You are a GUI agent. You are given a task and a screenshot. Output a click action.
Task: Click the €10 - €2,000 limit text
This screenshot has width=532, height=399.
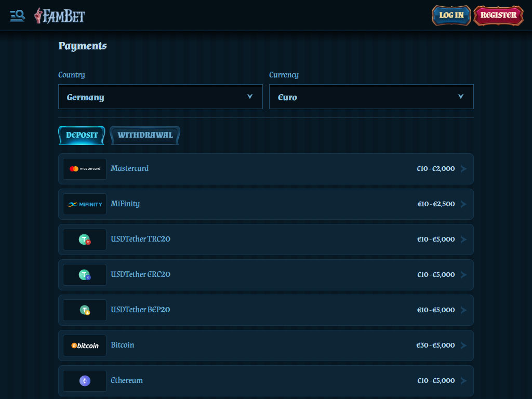[436, 169]
